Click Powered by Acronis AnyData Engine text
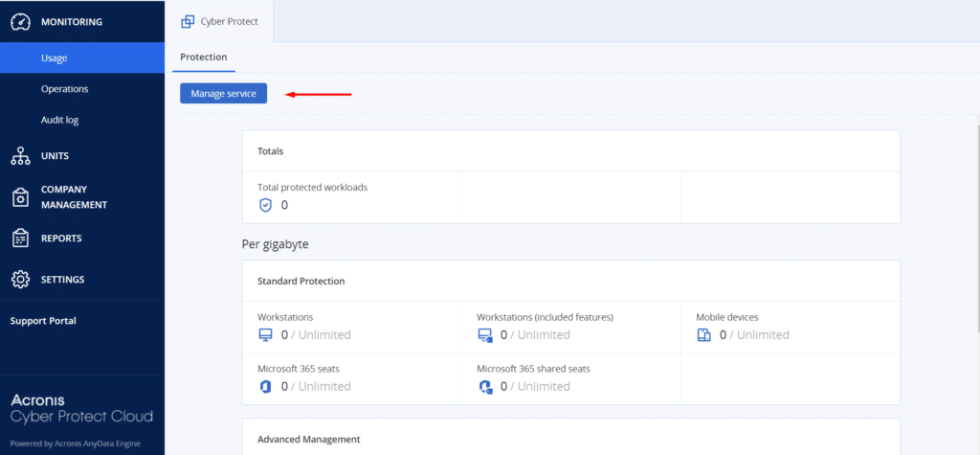The image size is (980, 455). point(75,444)
